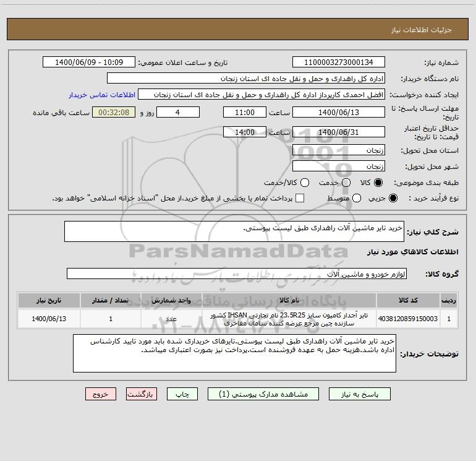This screenshot has width=476, height=461.
Task: Click the گروه کالا field لوازم خودرو
Action: click(237, 274)
